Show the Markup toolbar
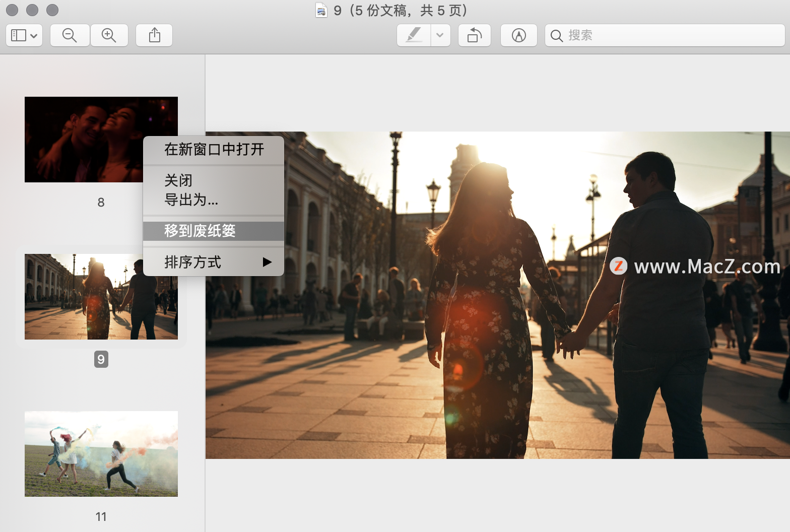 click(x=518, y=35)
